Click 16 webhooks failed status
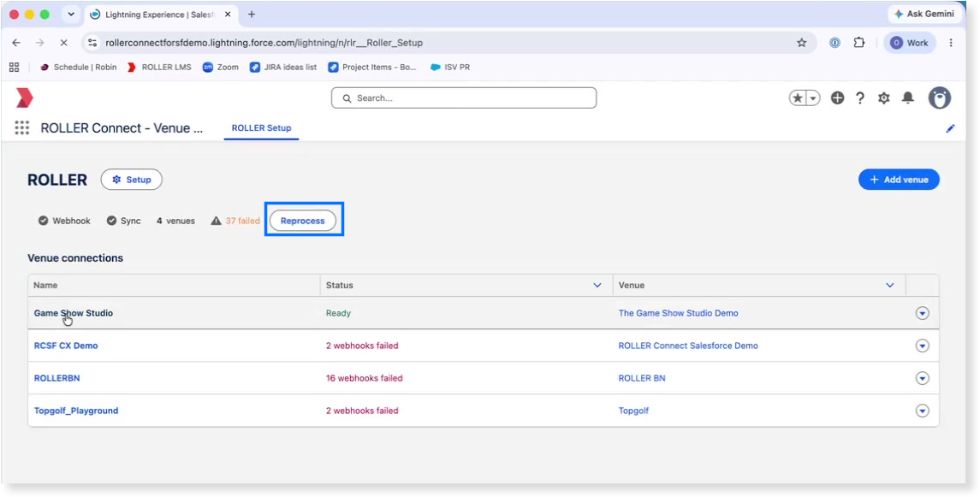Viewport: 980px width, 497px height. [364, 378]
